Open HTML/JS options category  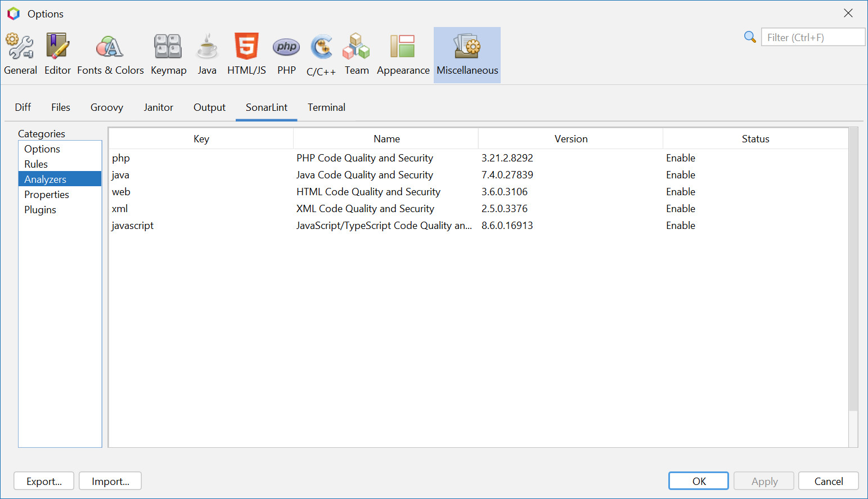[246, 55]
